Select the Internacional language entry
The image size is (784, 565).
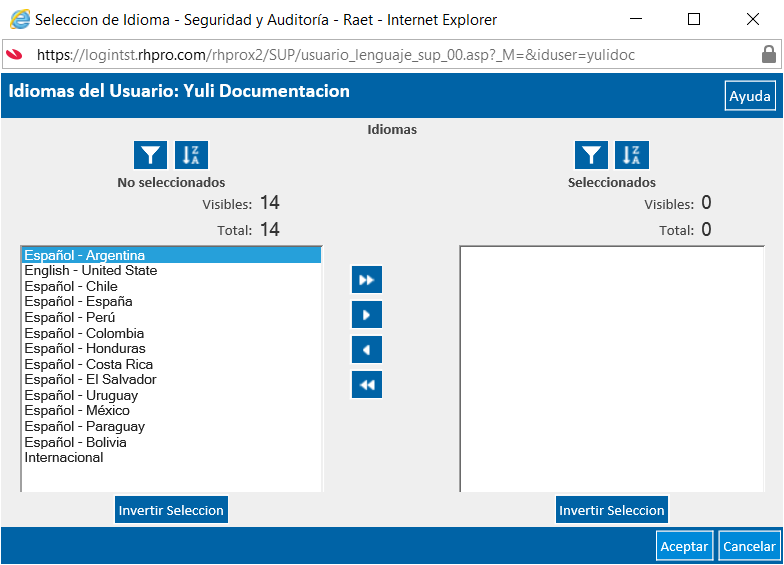coord(172,458)
